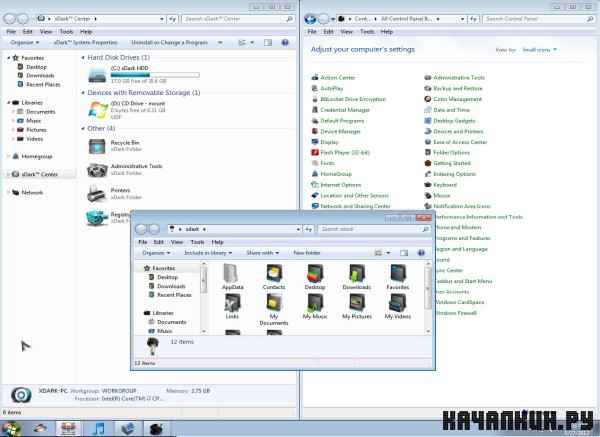Click the help icon in xDark Center toolbar
The image size is (600, 437).
coord(285,42)
